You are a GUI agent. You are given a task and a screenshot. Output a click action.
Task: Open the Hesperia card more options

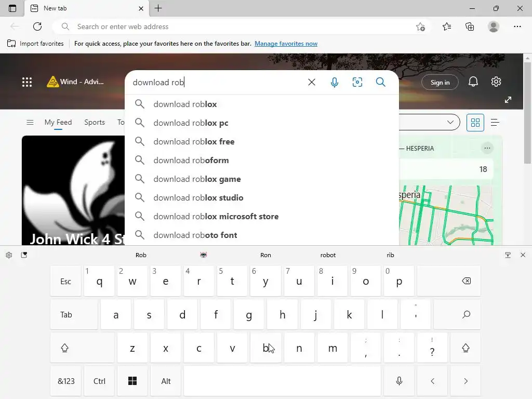click(x=487, y=148)
